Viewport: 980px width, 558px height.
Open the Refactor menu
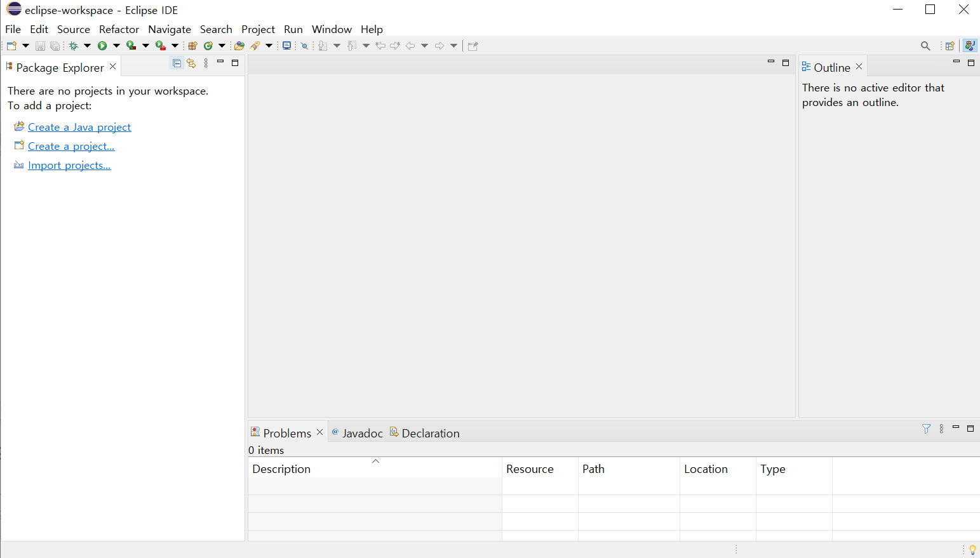click(119, 29)
